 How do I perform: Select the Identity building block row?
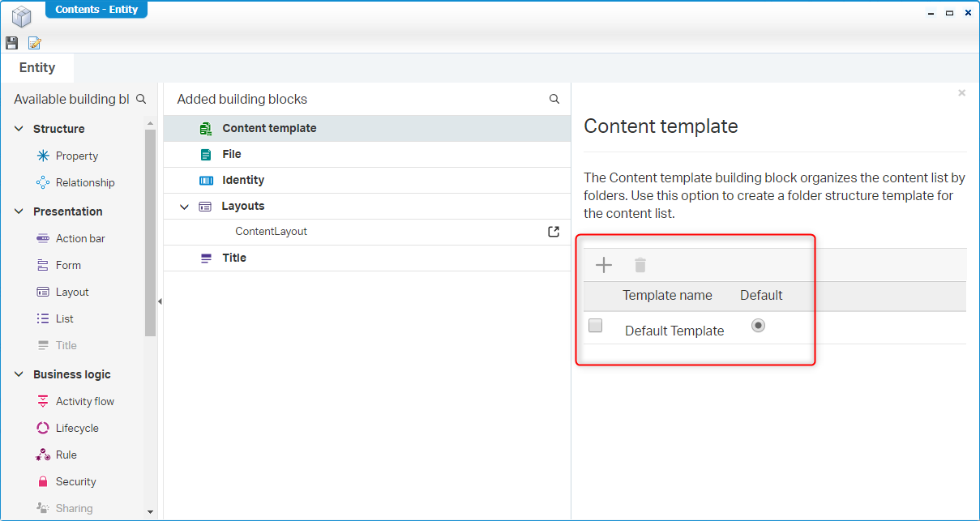click(243, 180)
